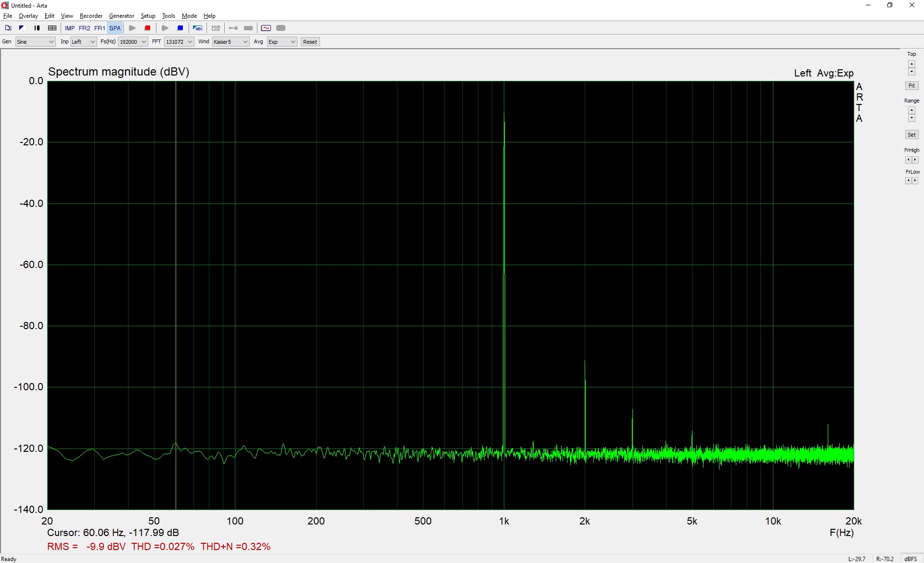
Task: Click the Set button
Action: [911, 135]
